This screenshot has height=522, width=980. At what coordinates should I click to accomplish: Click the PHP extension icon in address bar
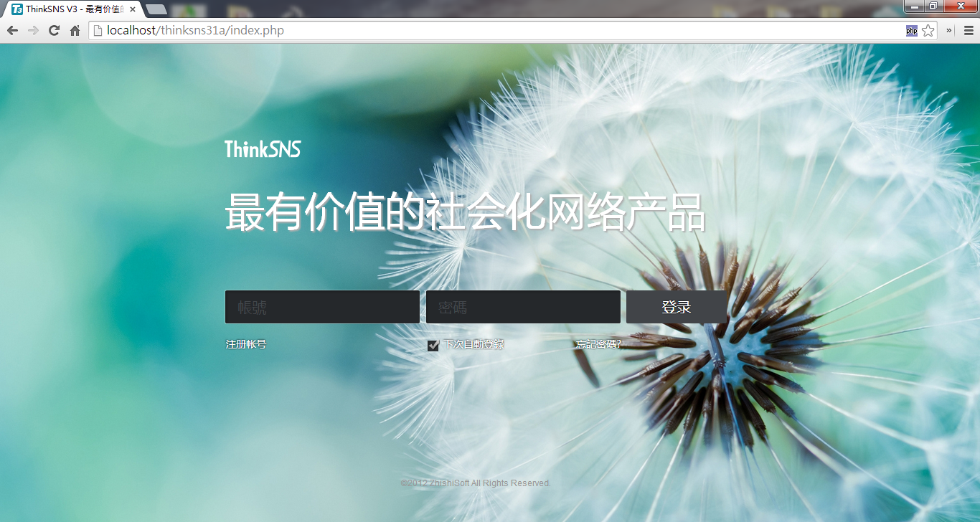[911, 30]
